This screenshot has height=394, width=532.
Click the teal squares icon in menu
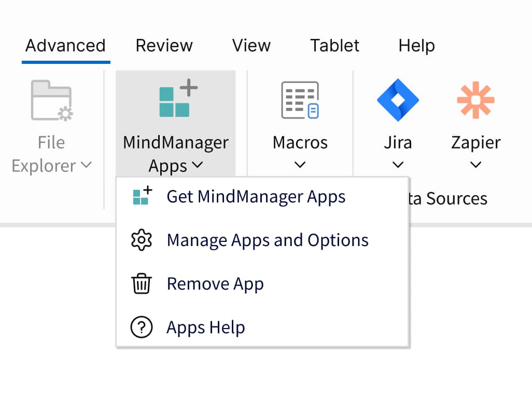pos(142,197)
